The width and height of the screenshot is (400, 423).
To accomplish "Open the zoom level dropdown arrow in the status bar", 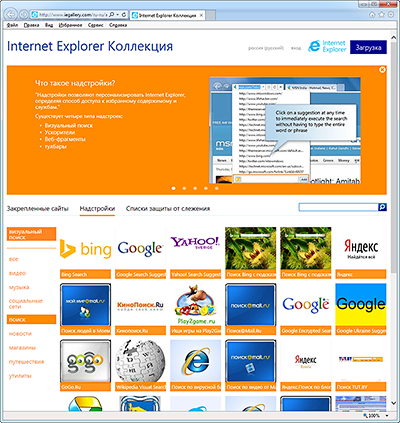I will [x=387, y=416].
